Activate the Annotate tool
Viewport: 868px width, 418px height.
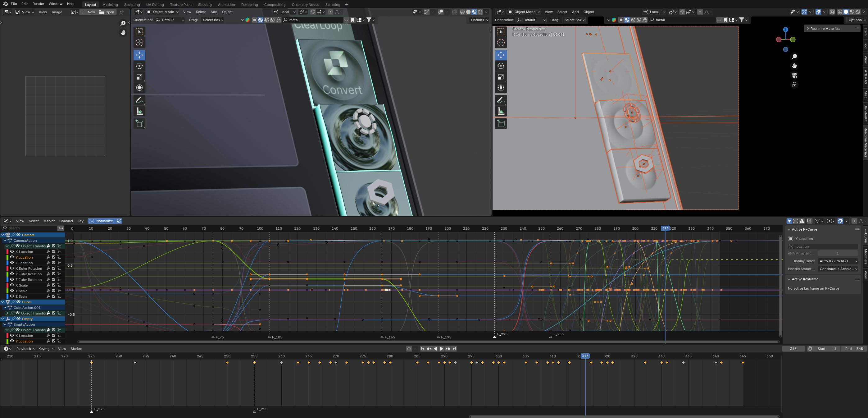tap(139, 100)
